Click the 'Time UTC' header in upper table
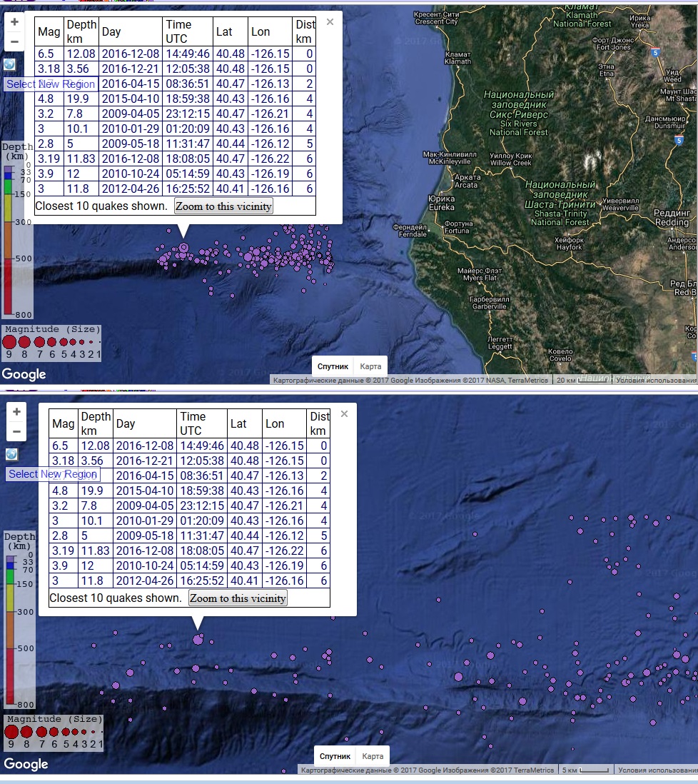 click(188, 32)
